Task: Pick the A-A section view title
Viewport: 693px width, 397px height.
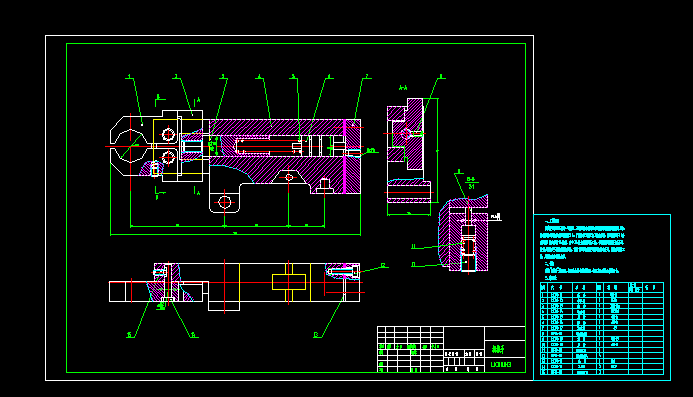Action: point(403,88)
